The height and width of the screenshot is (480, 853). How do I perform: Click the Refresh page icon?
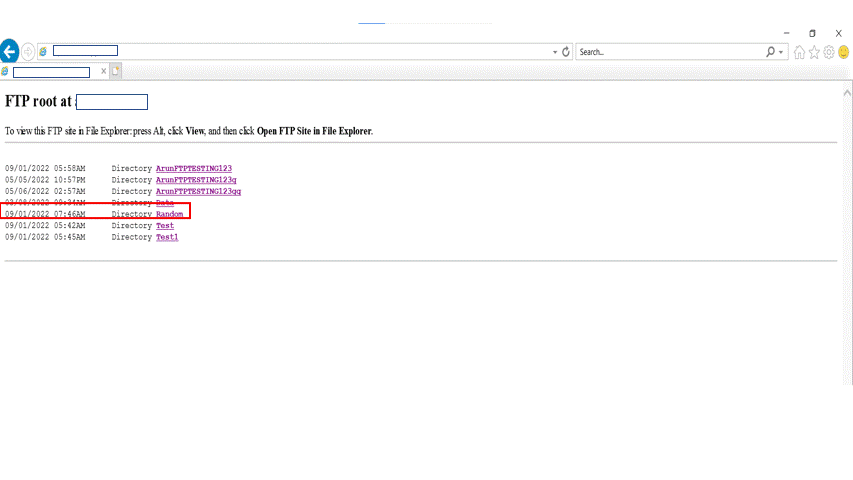566,51
